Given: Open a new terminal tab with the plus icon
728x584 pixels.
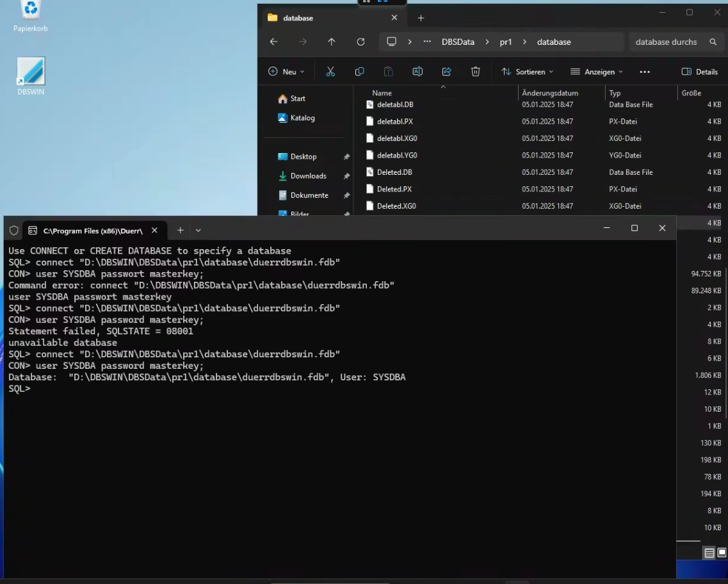Looking at the screenshot, I should pyautogui.click(x=180, y=230).
